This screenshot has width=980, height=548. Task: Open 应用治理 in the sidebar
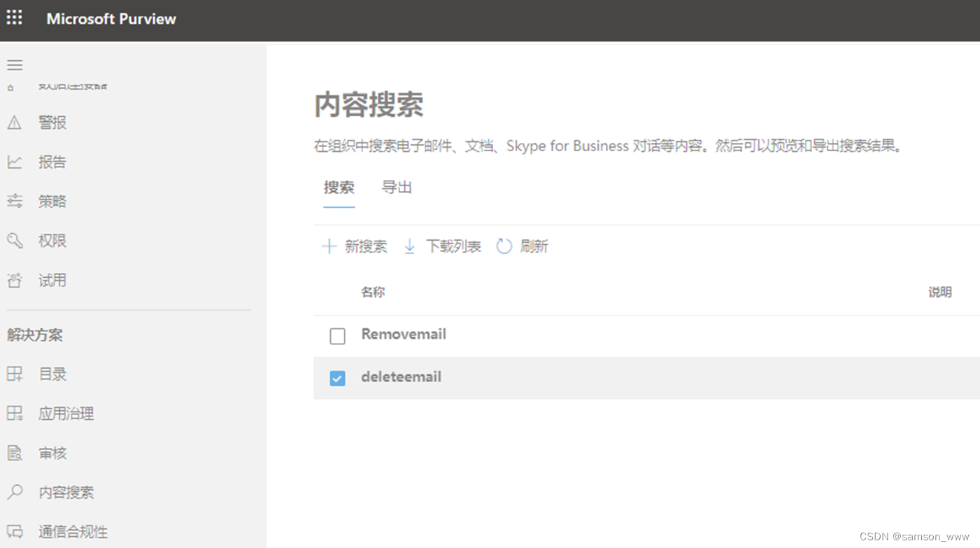(66, 414)
